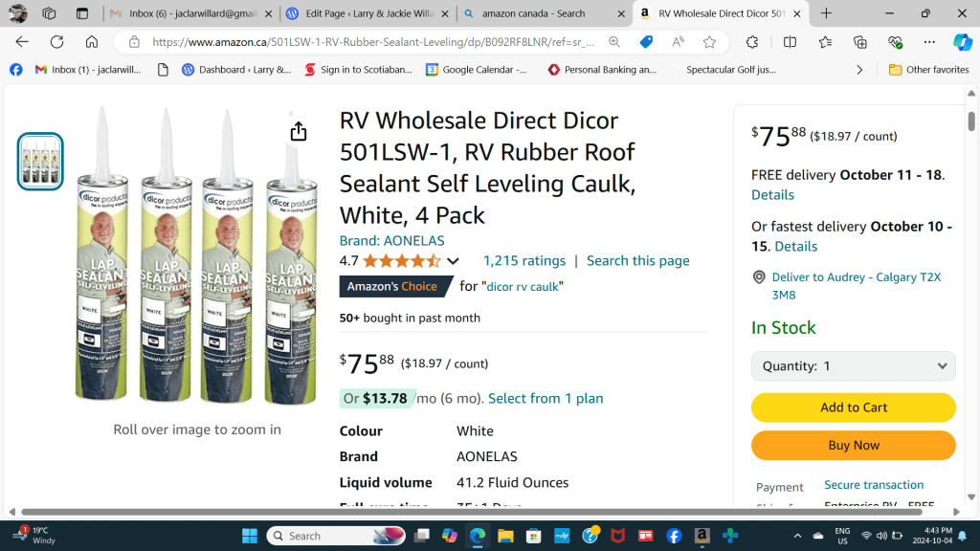Open the Copilot sidebar icon
Viewport: 980px width, 551px height.
[x=962, y=42]
